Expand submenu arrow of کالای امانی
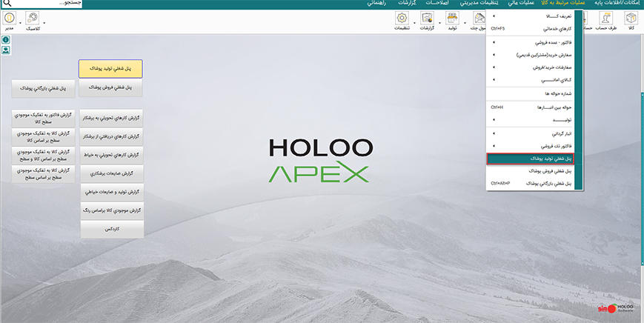Screen dimensions: 644x323 [x=494, y=80]
